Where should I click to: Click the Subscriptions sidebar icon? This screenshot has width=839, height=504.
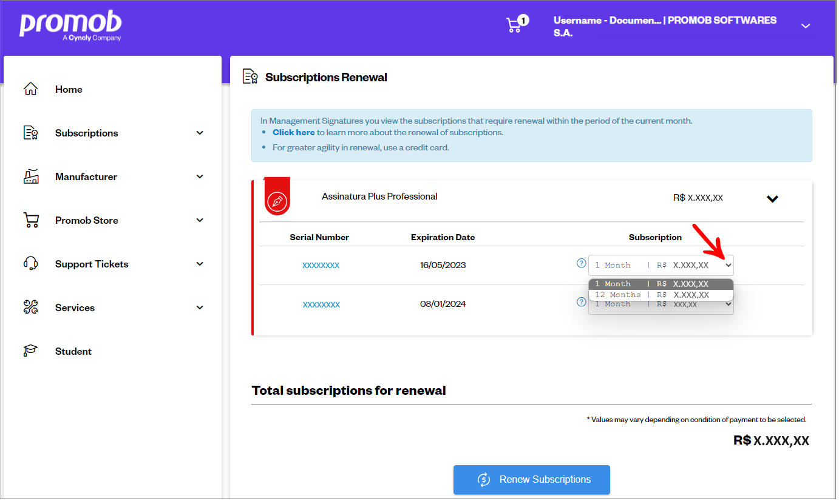[31, 133]
